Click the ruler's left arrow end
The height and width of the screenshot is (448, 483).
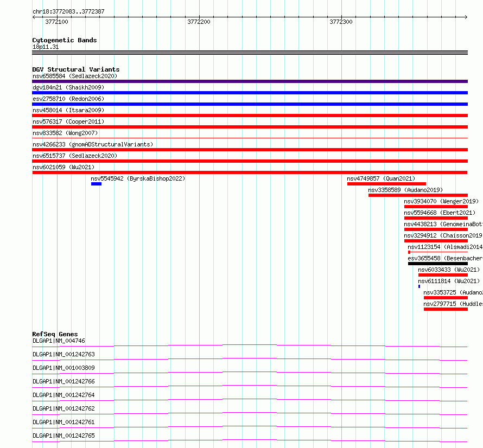pos(34,17)
